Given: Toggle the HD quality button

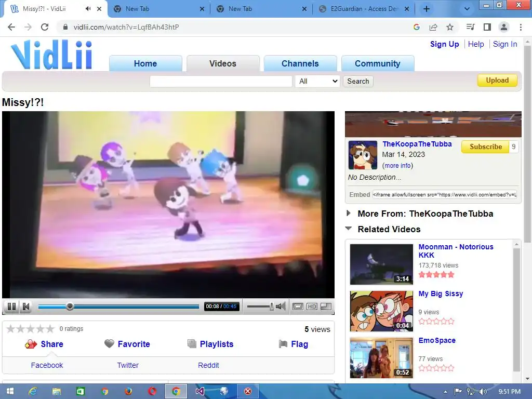Looking at the screenshot, I should (x=312, y=307).
